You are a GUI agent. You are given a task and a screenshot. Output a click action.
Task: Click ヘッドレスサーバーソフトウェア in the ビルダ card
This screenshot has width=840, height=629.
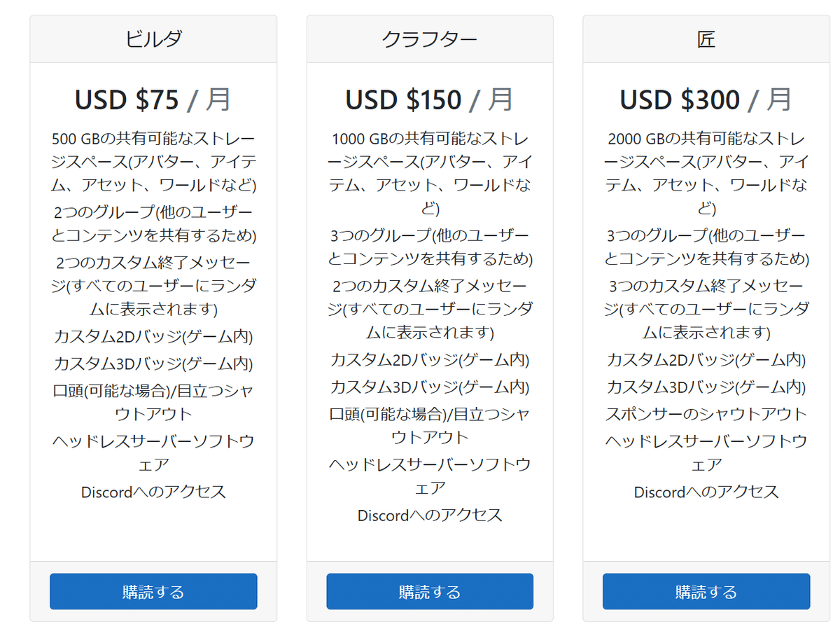coord(153,452)
